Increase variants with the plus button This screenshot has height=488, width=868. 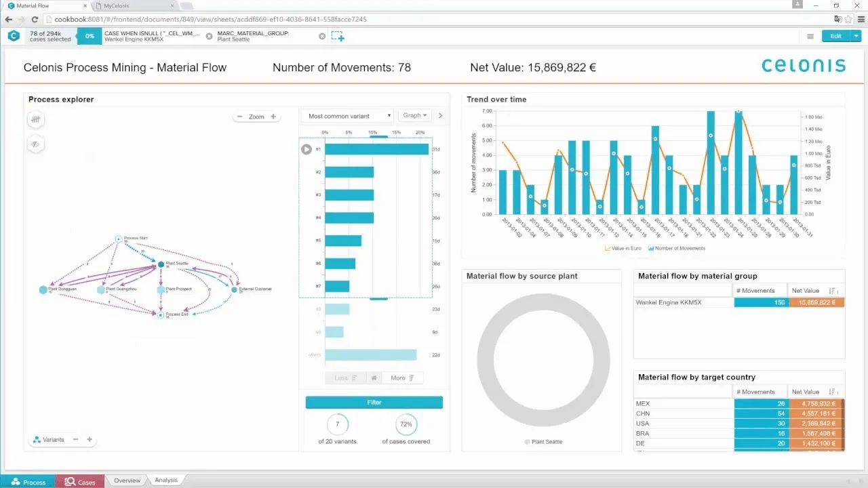tap(89, 439)
